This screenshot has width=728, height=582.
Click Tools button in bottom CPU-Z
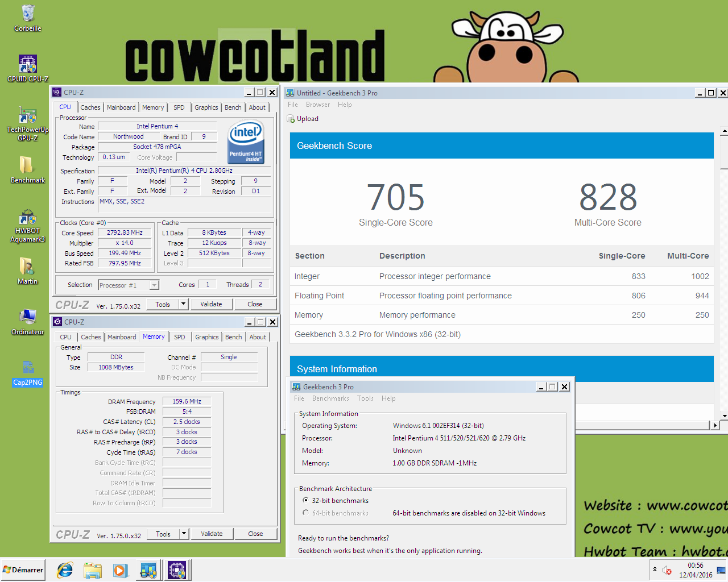coord(163,534)
